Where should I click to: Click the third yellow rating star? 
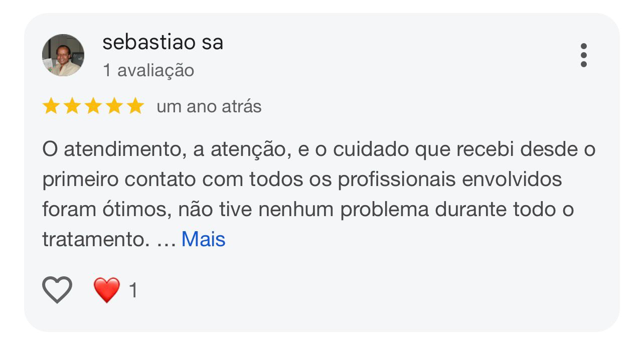[x=93, y=106]
